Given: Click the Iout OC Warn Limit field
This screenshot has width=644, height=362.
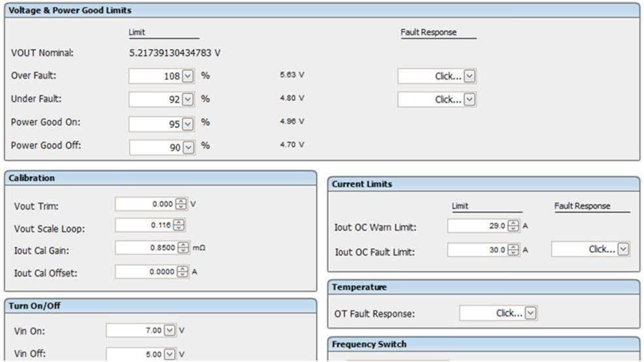Looking at the screenshot, I should pyautogui.click(x=477, y=226).
